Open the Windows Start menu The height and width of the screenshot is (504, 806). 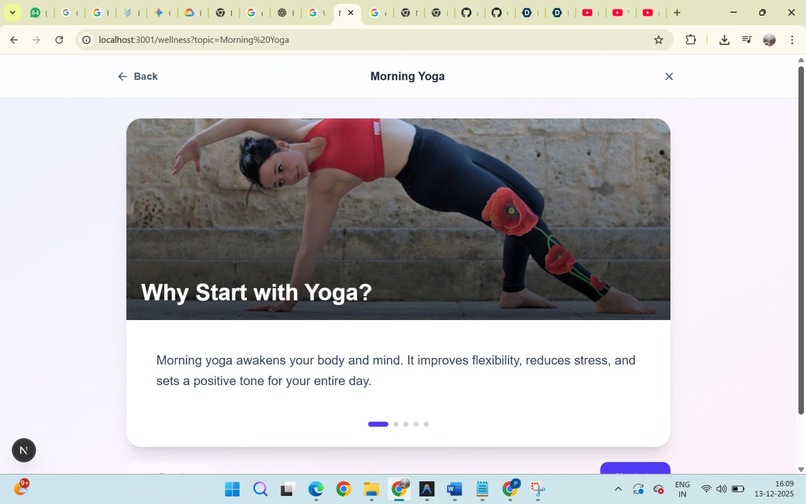pos(232,489)
